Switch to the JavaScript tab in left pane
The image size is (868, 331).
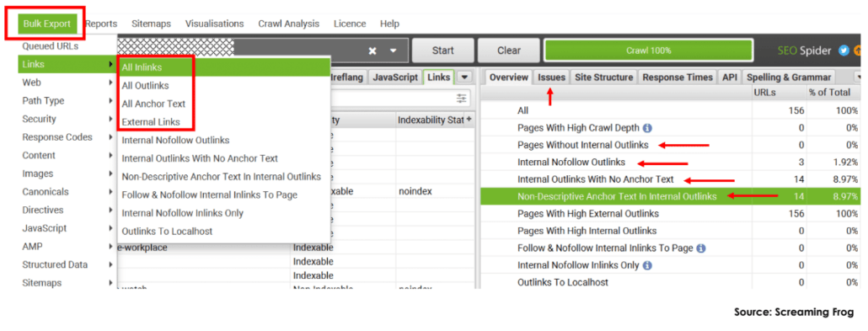(x=395, y=77)
